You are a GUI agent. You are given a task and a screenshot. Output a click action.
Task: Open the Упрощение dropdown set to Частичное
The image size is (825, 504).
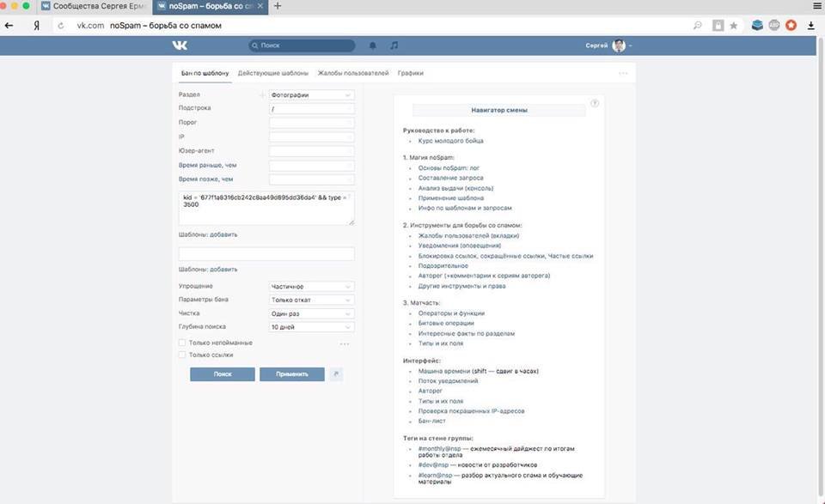[309, 285]
